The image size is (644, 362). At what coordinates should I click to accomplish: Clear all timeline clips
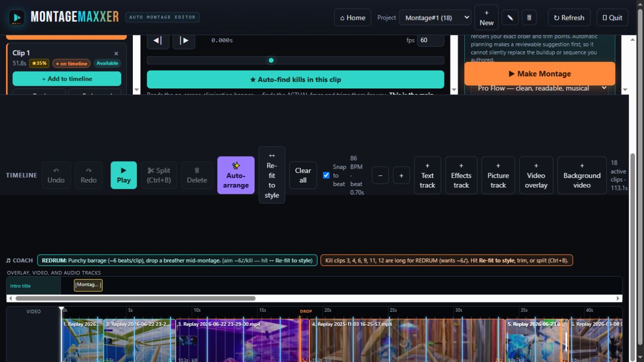(x=303, y=175)
